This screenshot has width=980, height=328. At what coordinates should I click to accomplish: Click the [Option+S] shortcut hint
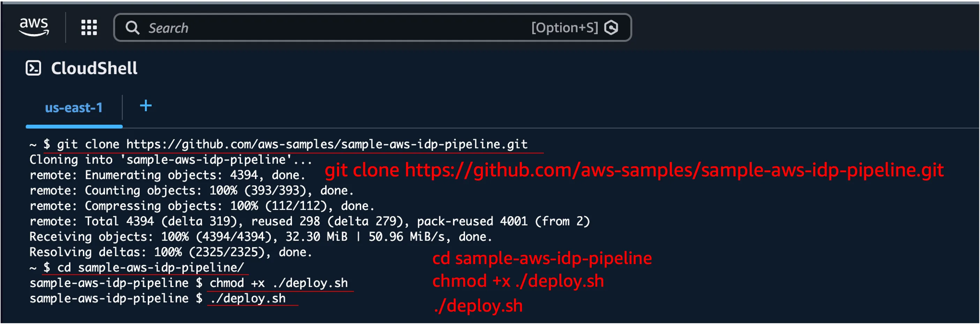[x=564, y=28]
